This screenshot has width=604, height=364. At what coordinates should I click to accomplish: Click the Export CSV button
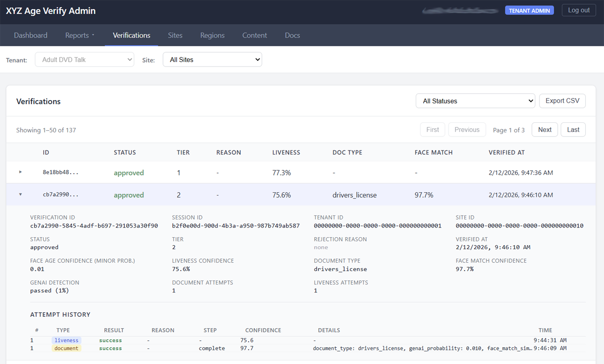coord(562,101)
